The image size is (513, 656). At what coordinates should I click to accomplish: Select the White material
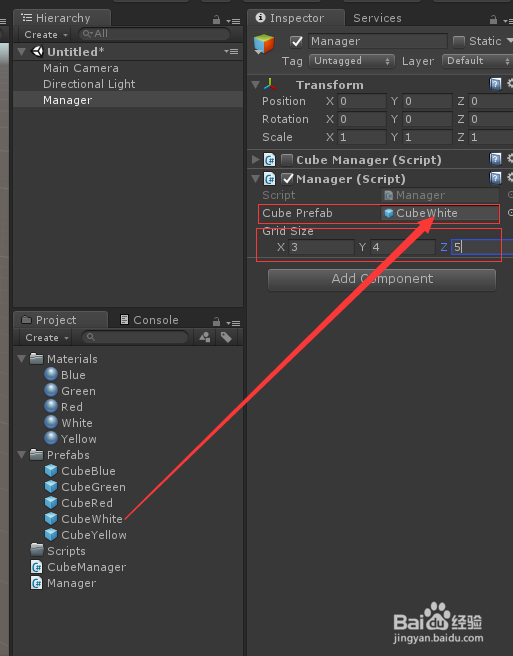(77, 423)
